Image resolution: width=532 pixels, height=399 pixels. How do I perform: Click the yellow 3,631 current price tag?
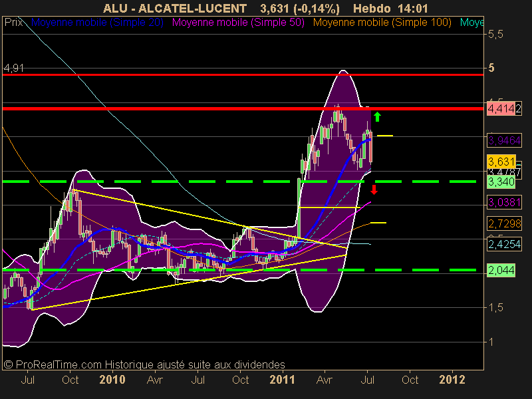[x=501, y=161]
